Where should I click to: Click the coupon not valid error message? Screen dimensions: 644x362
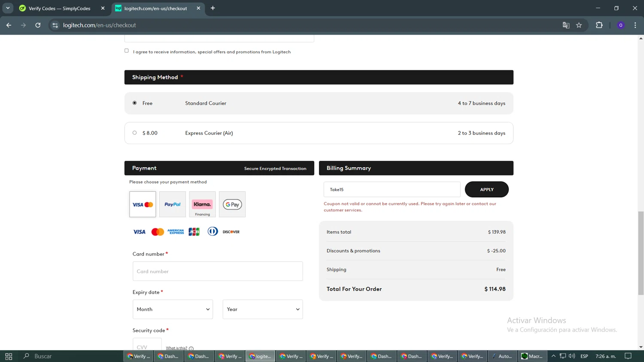pos(410,207)
